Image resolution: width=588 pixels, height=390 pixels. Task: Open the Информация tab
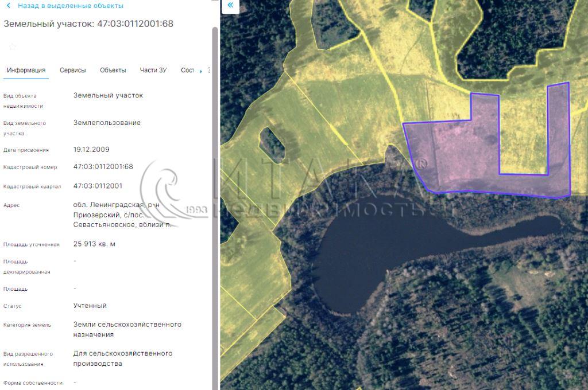26,70
